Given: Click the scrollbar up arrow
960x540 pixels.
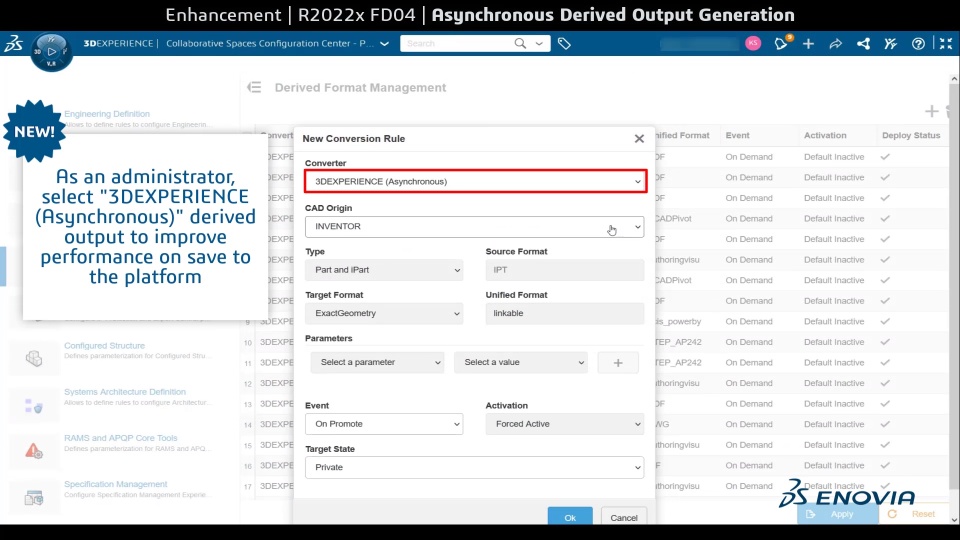Looking at the screenshot, I should 954,79.
